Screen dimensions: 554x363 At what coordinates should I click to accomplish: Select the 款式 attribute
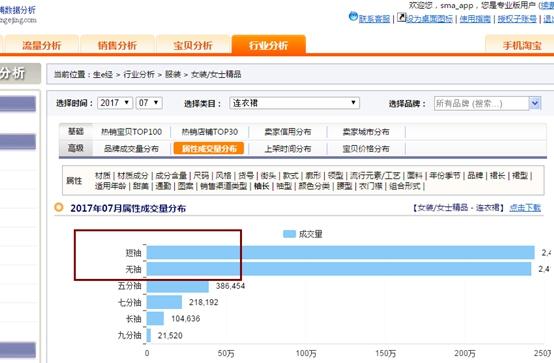point(291,175)
